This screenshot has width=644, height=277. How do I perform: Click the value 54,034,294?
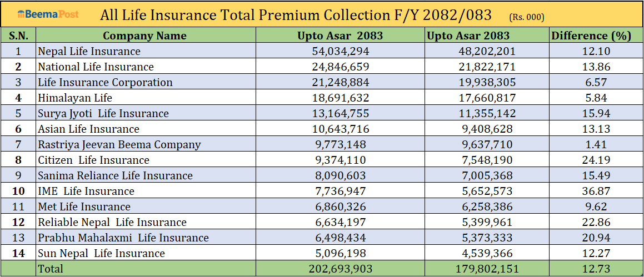(x=340, y=51)
